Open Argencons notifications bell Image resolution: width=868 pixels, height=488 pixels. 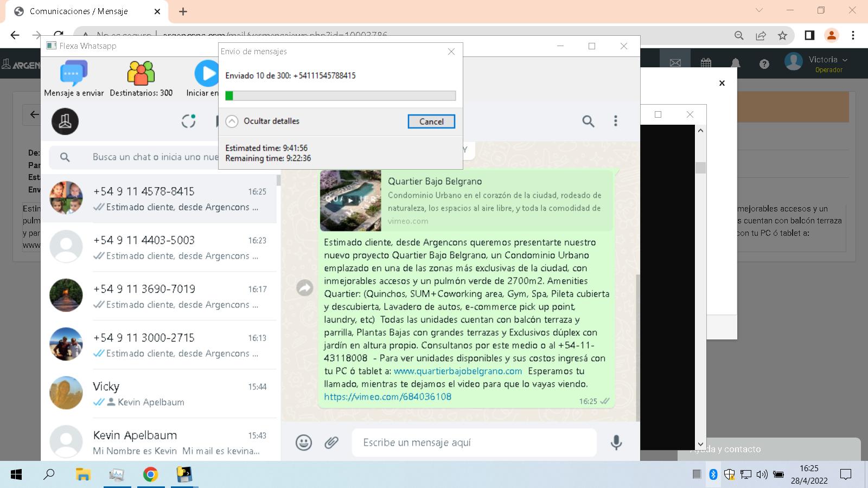click(x=736, y=63)
